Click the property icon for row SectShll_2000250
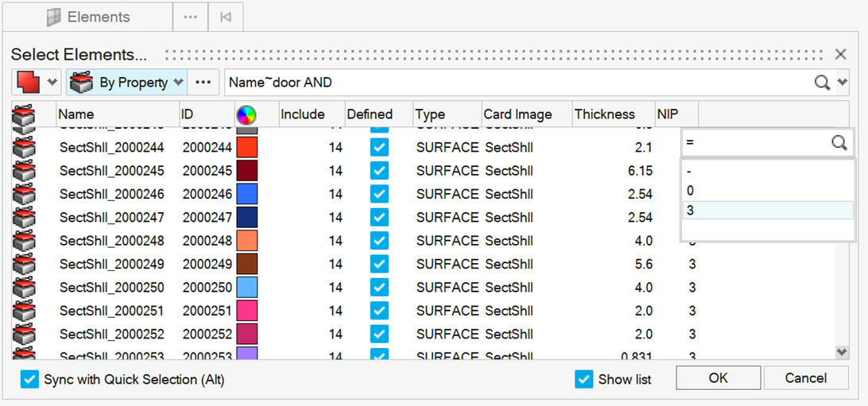Screen dimensions: 868x406 pyautogui.click(x=25, y=288)
